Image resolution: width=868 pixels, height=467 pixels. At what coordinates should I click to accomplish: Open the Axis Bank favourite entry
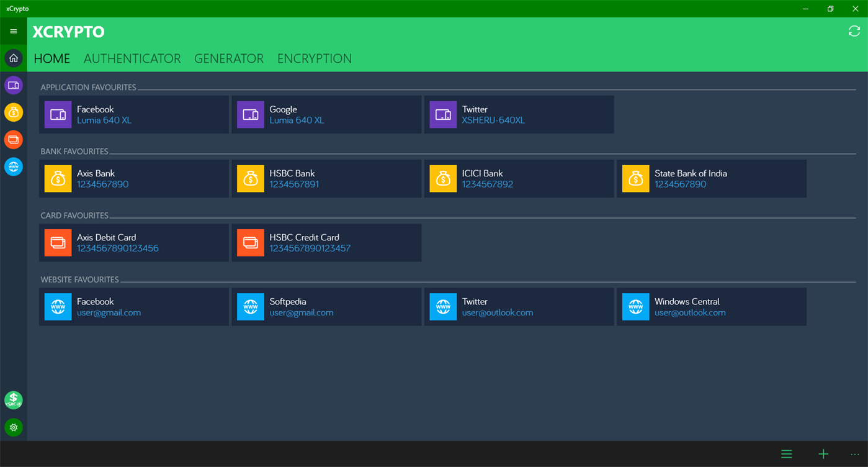134,178
